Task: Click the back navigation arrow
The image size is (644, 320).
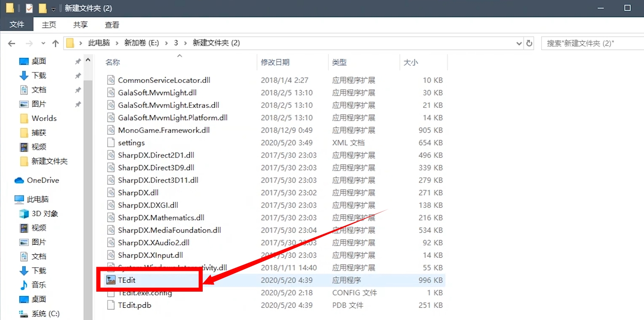Action: click(12, 43)
